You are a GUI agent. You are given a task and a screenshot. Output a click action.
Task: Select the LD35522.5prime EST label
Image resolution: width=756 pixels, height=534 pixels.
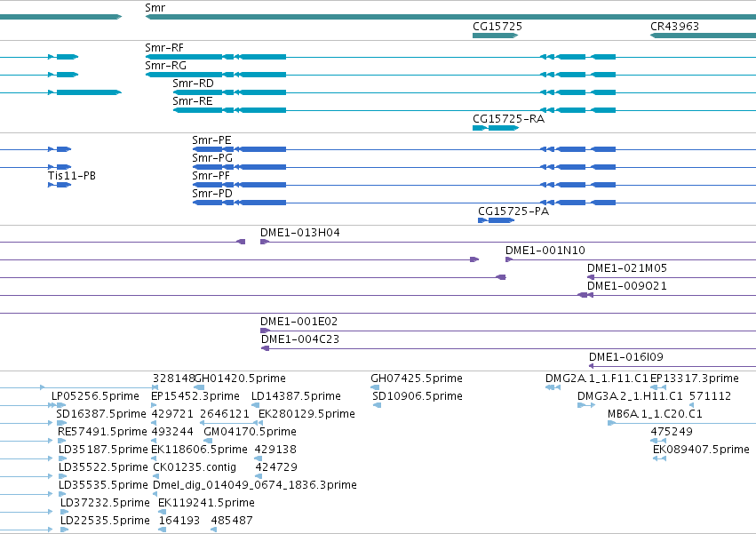point(103,468)
